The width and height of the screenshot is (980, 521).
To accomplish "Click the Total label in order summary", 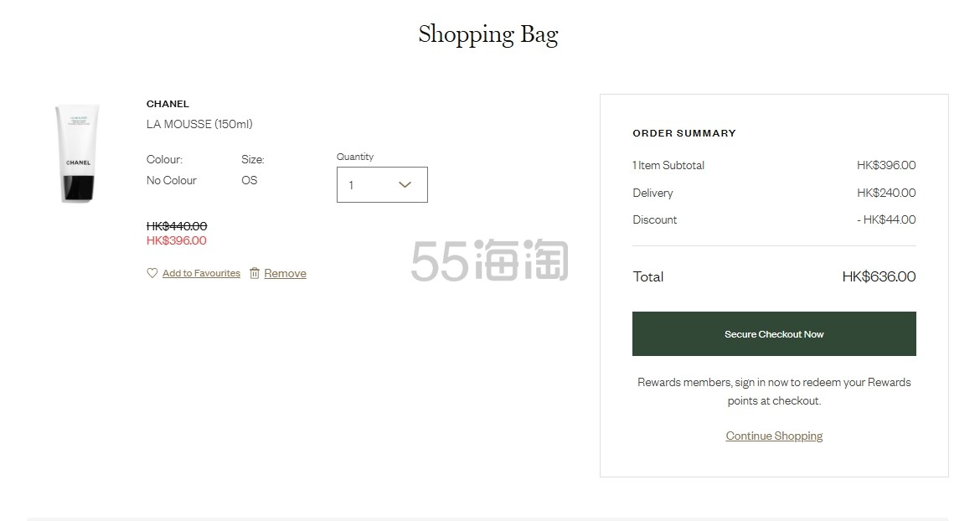I will pos(647,276).
